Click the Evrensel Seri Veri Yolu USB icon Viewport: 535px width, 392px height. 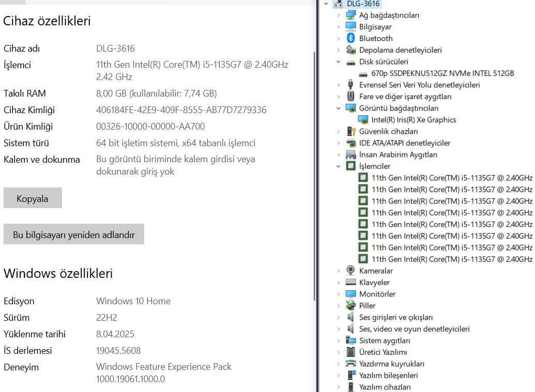[350, 85]
